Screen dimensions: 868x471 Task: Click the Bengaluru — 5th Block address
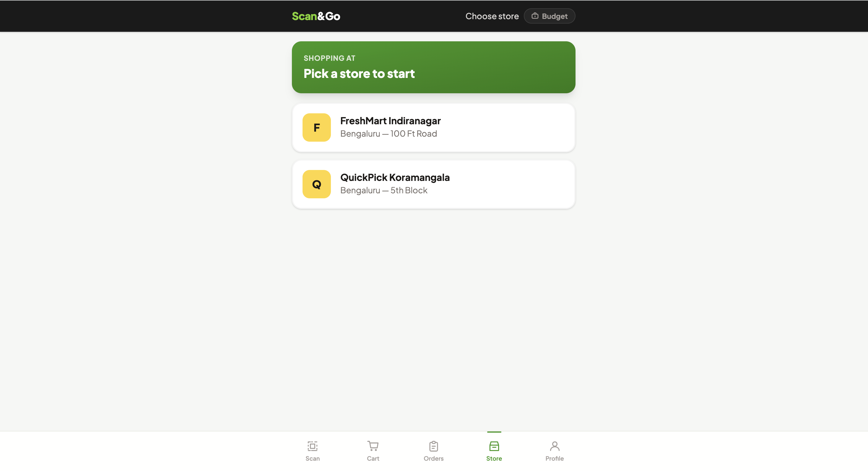click(383, 190)
